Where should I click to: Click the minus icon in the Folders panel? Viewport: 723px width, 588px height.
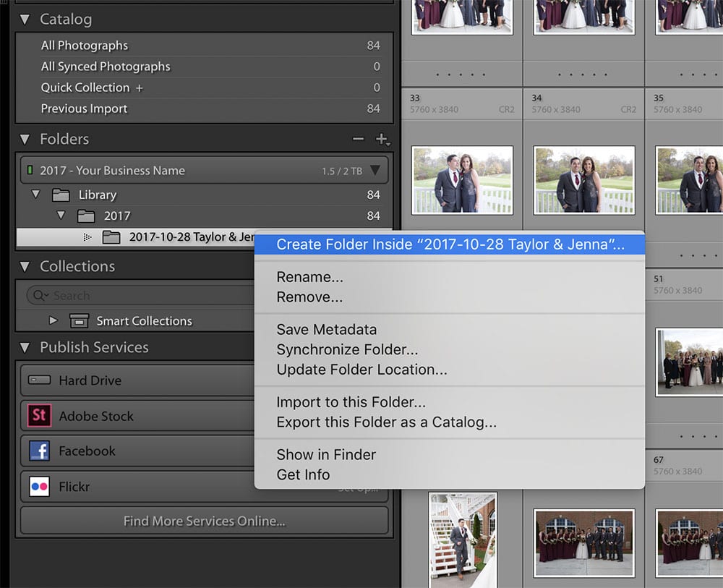[x=358, y=139]
